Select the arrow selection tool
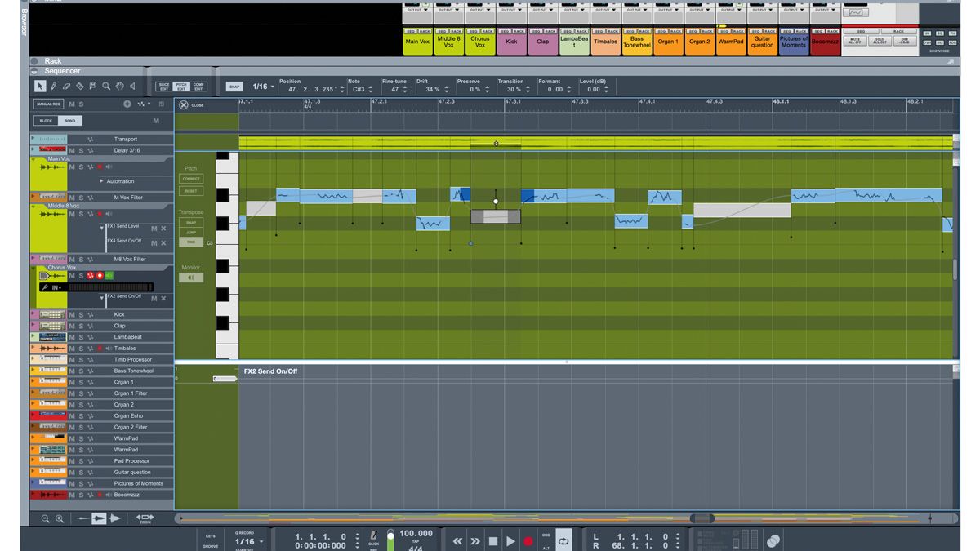The image size is (980, 551). pos(40,86)
